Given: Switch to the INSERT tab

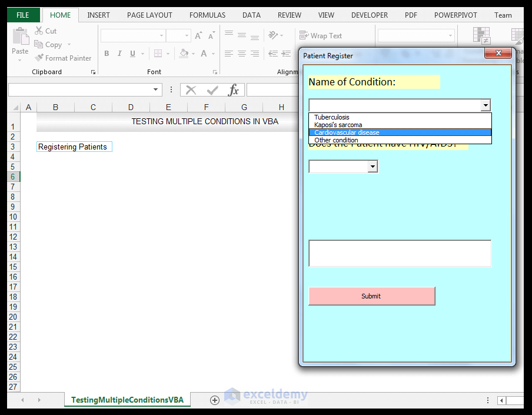Looking at the screenshot, I should (98, 15).
